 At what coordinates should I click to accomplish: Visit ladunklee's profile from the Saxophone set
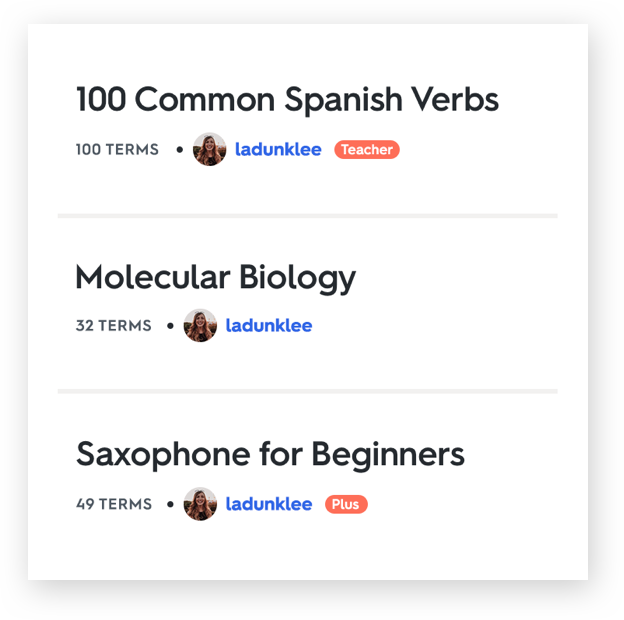pos(269,504)
